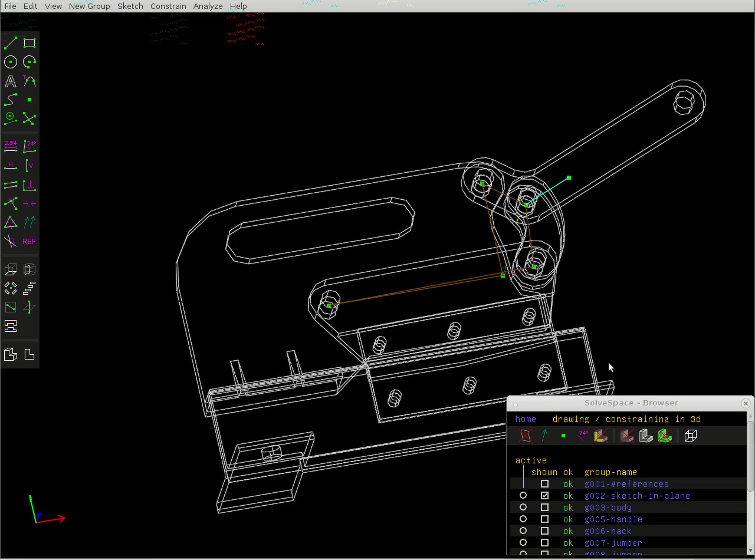755x560 pixels.
Task: Check shown box for g007-jumper
Action: click(544, 543)
